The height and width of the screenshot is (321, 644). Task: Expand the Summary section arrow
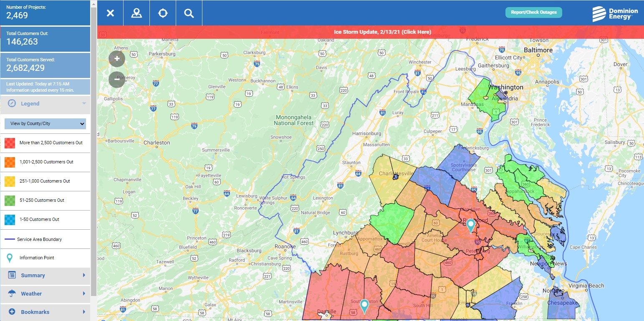[x=84, y=275]
